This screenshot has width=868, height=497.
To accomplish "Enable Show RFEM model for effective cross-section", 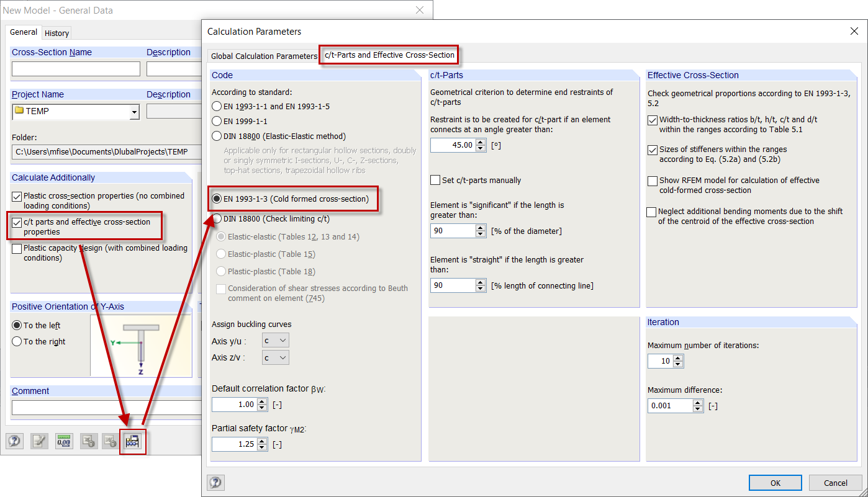I will coord(653,181).
